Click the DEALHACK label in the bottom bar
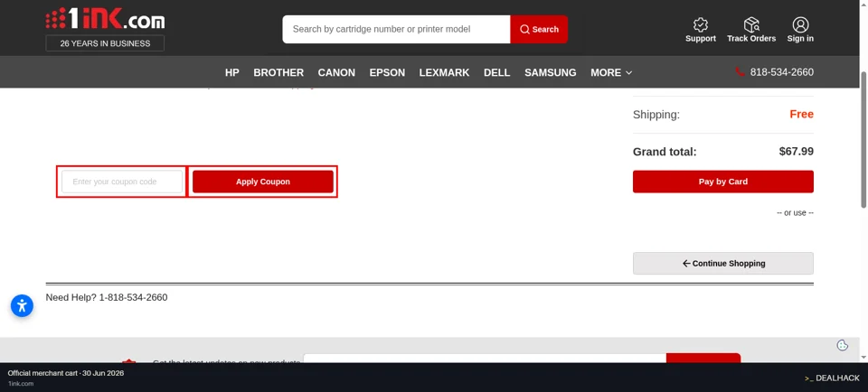The height and width of the screenshot is (392, 868). click(832, 378)
